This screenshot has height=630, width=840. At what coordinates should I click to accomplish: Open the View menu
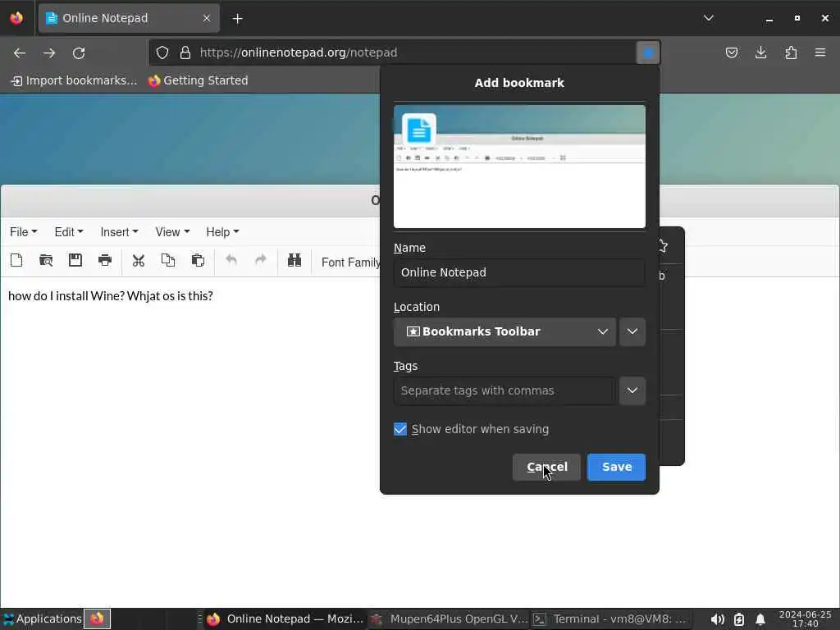coord(172,232)
